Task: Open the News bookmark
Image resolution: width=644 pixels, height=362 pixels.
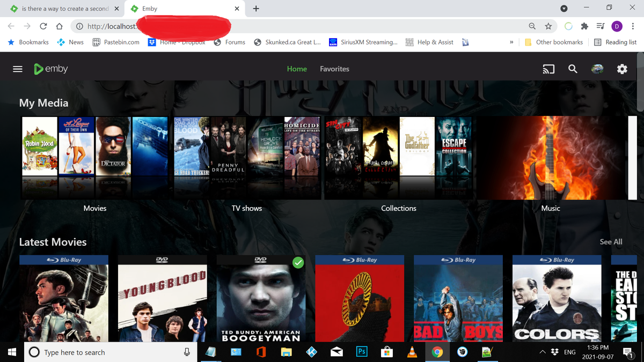Action: click(71, 42)
